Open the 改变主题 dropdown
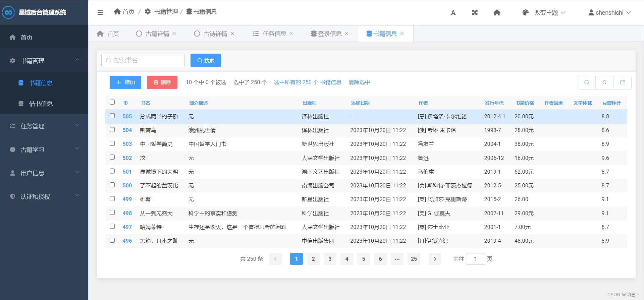Viewport: 644px width, 300px height. point(544,13)
